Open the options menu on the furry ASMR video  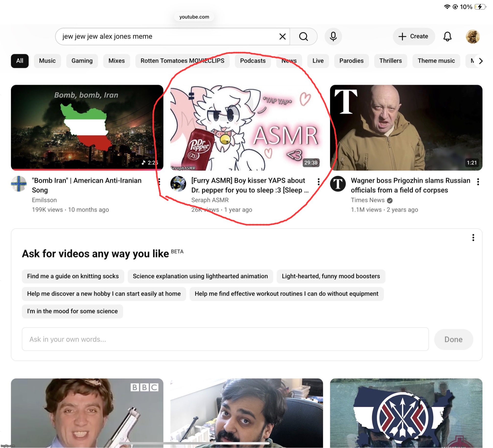[x=318, y=181]
